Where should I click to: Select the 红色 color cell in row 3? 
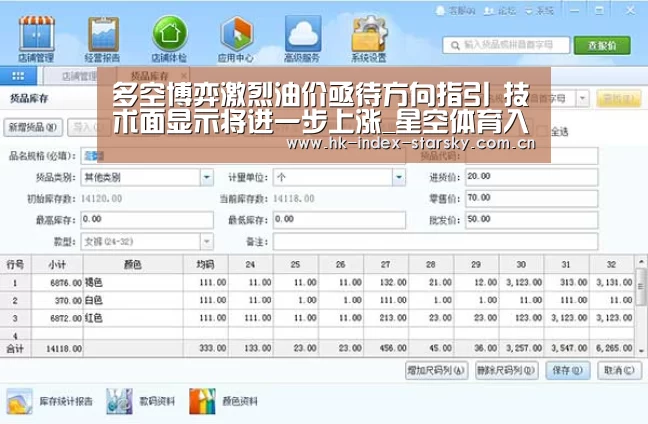click(x=133, y=318)
